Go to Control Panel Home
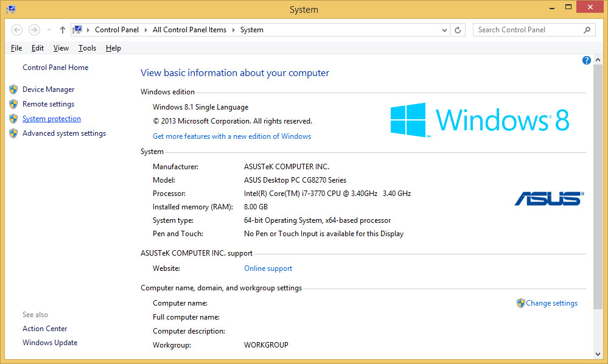Image resolution: width=608 pixels, height=364 pixels. (55, 68)
